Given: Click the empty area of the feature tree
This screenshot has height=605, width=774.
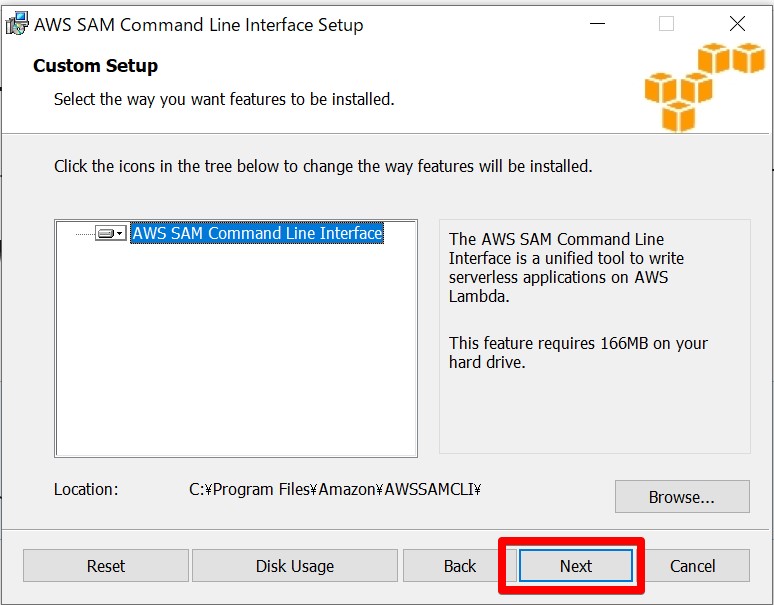Looking at the screenshot, I should pyautogui.click(x=236, y=350).
